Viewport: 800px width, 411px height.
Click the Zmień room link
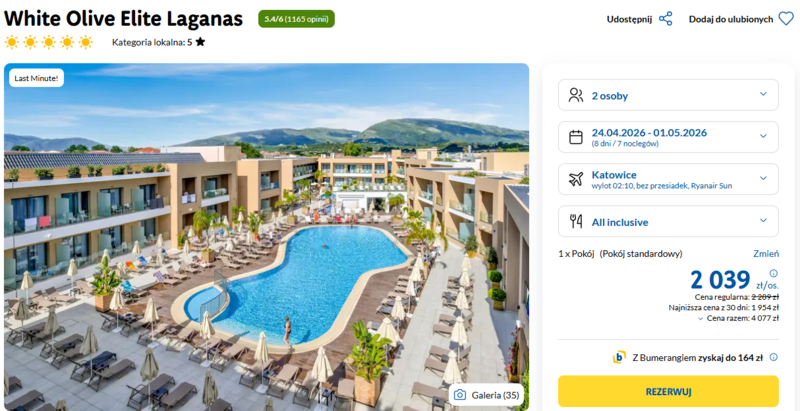pos(766,254)
